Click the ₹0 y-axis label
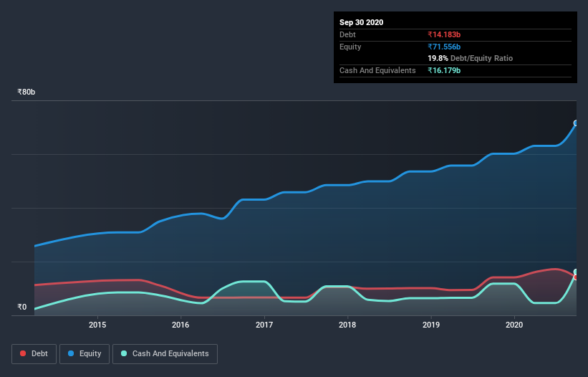The height and width of the screenshot is (377, 588). [x=22, y=307]
